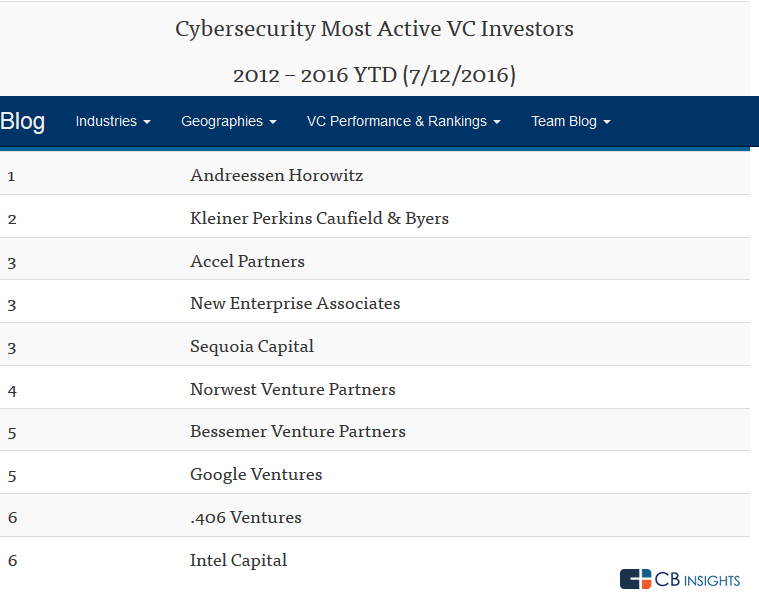Click rank number 1 in the table
This screenshot has height=601, width=759.
(x=12, y=176)
